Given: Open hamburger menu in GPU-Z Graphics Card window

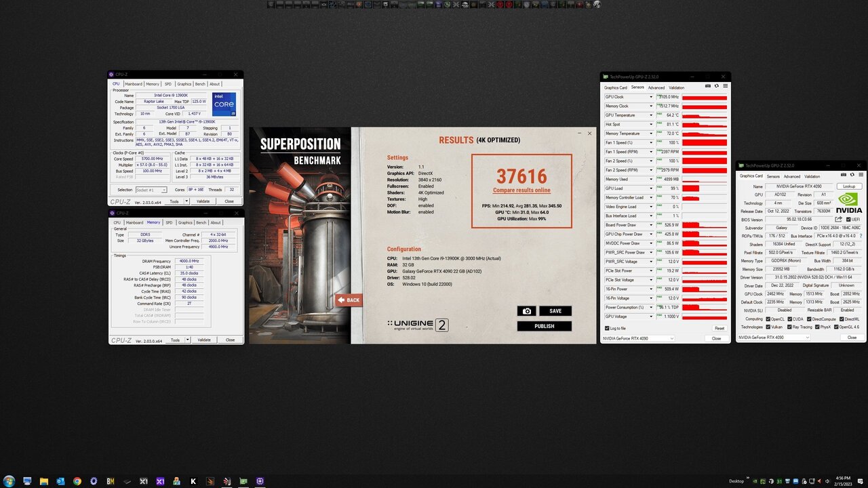Looking at the screenshot, I should point(861,176).
